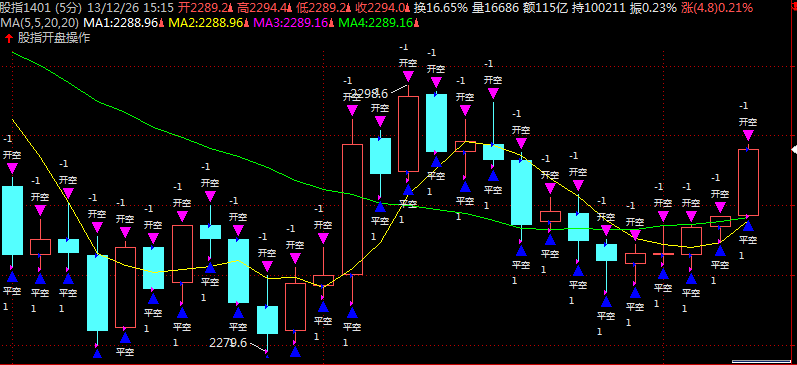Click the amount value 额115亿
Screen dimensions: 797x365
coord(544,8)
